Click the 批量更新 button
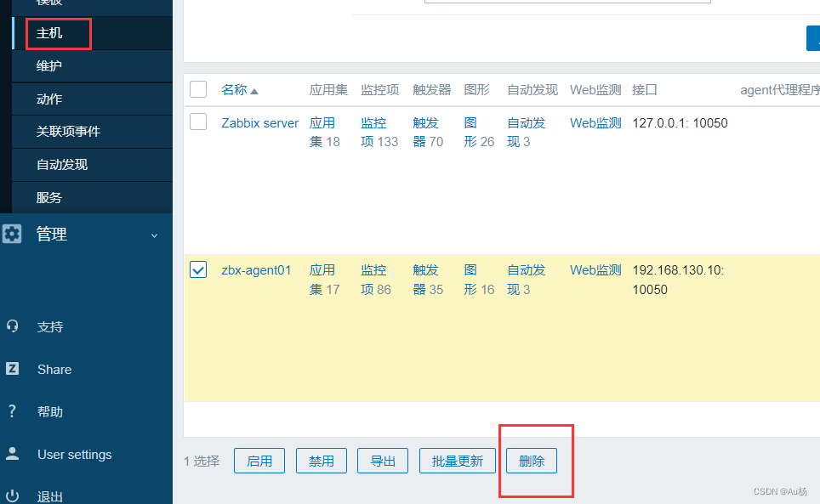This screenshot has width=820, height=504. (x=457, y=461)
